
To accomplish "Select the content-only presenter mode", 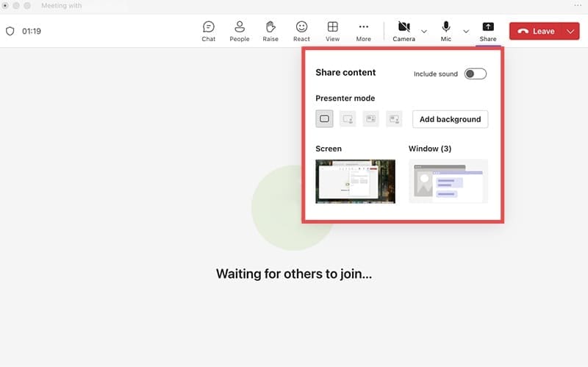I will point(324,119).
